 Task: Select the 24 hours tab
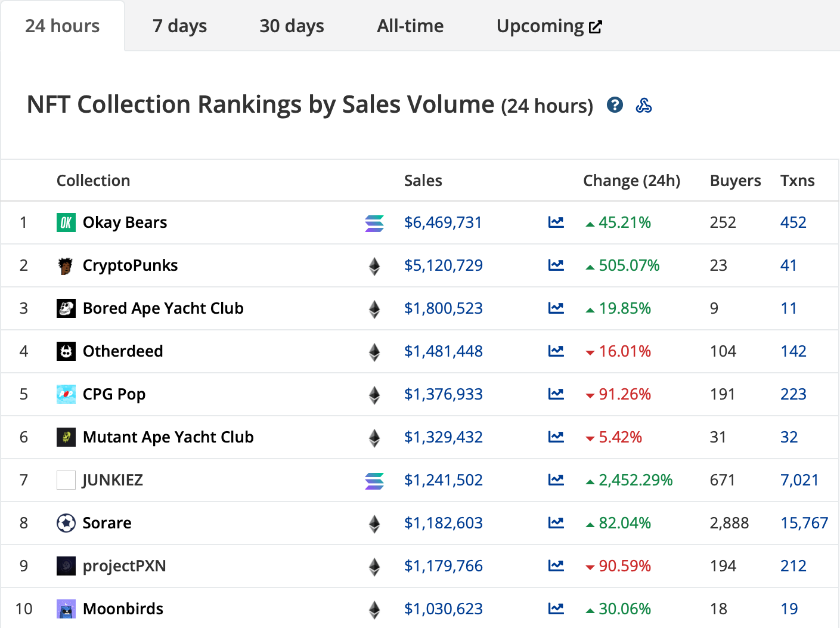point(63,26)
